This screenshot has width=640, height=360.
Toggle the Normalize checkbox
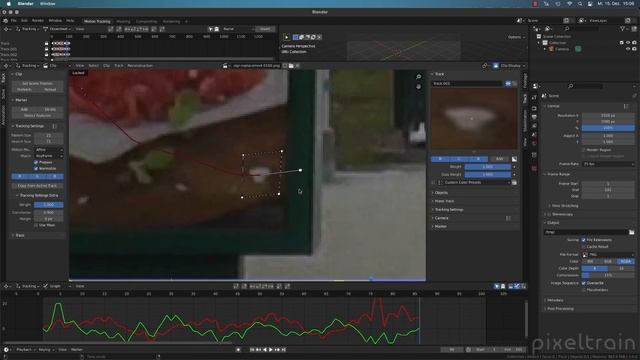click(36, 168)
